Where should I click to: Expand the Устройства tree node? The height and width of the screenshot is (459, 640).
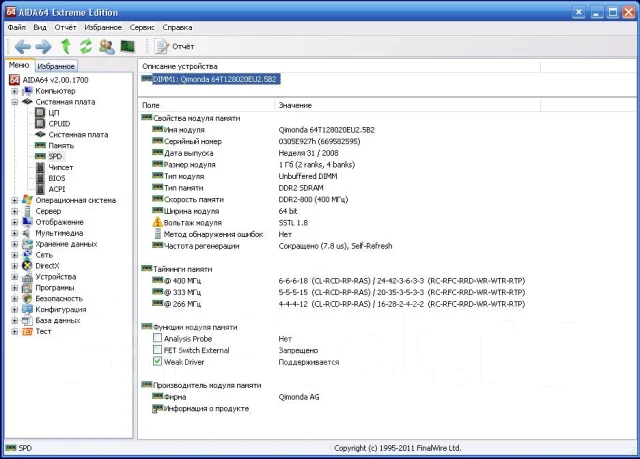coord(15,277)
